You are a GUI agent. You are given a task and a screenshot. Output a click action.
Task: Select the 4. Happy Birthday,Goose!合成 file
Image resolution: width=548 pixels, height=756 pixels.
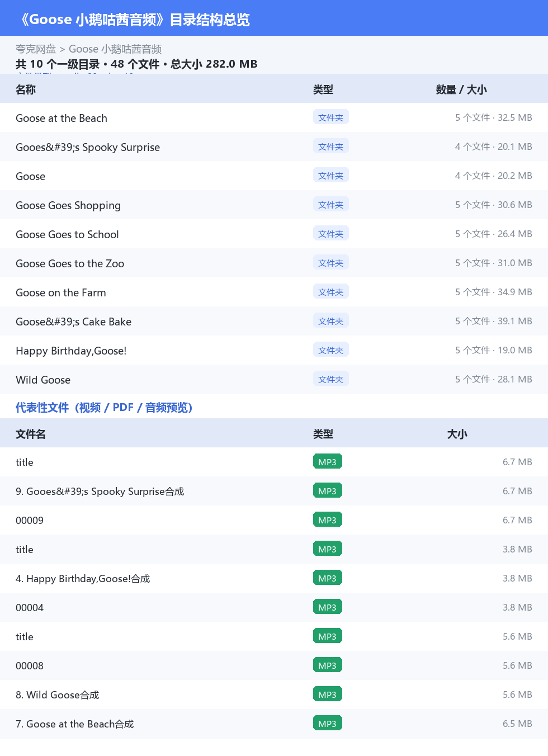pos(83,579)
